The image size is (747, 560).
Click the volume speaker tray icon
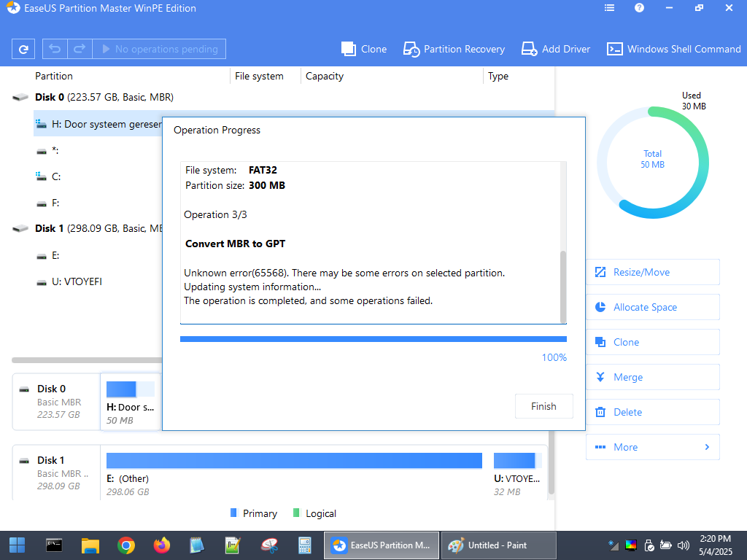[684, 545]
